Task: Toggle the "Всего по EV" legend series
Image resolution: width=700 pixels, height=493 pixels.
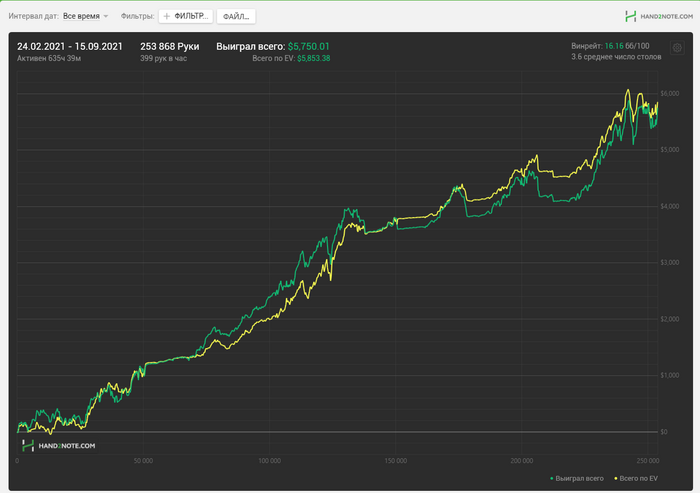Action: (x=636, y=478)
